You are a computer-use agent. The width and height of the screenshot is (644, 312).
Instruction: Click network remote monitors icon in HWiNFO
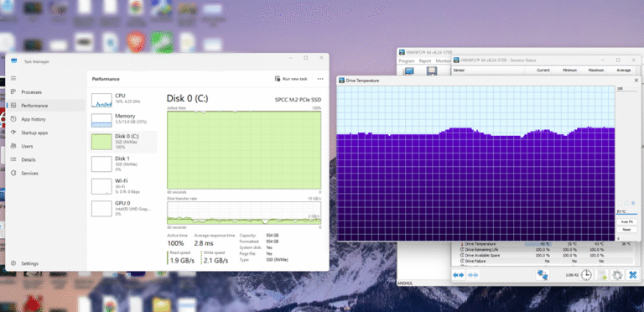(543, 275)
